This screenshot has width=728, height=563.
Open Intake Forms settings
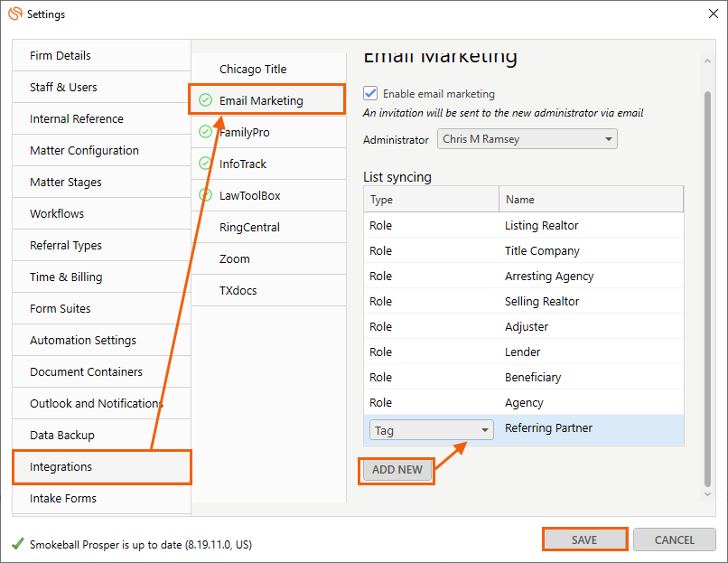102,499
